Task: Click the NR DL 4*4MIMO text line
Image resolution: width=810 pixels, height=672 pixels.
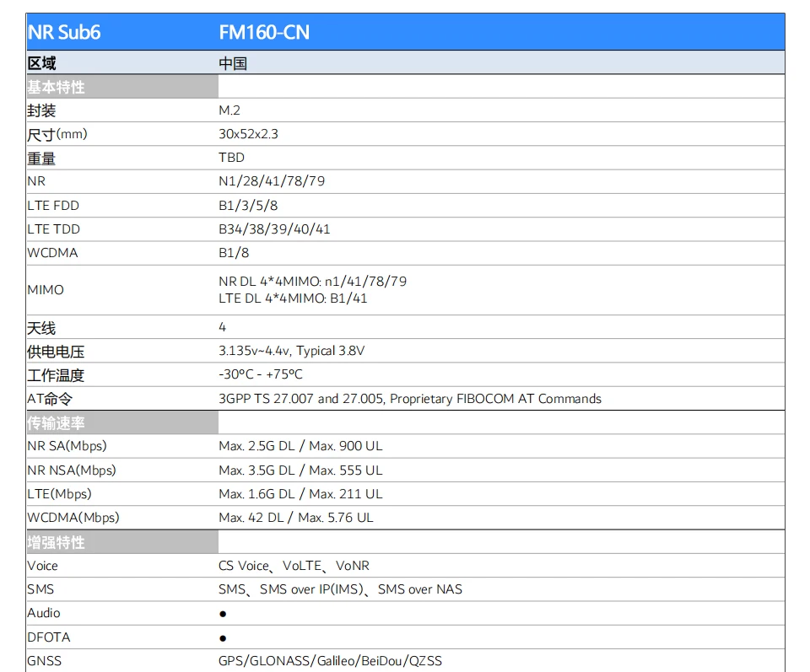Action: (x=312, y=281)
